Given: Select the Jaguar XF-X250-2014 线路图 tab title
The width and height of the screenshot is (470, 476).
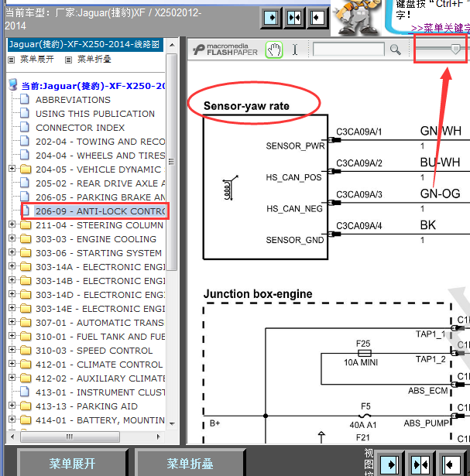Looking at the screenshot, I should 84,45.
